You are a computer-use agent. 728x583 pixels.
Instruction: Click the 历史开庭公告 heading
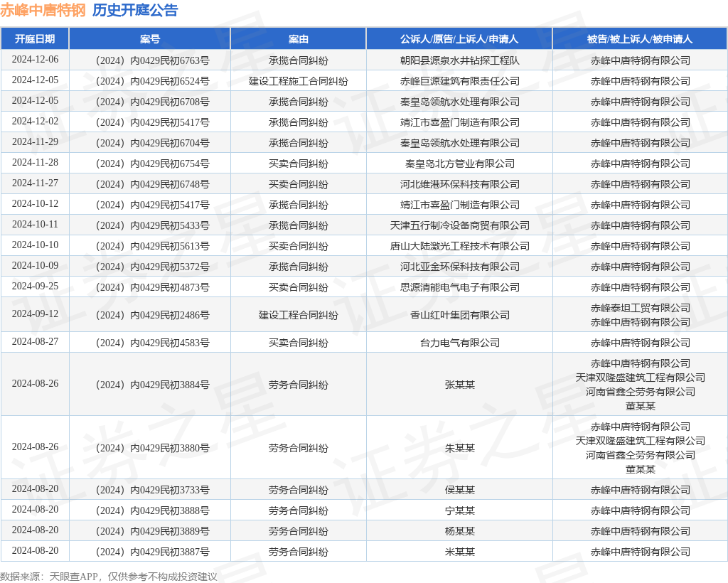135,10
